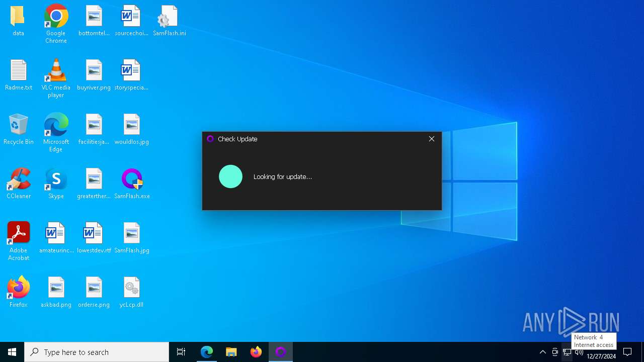Select Firefox desktop shortcut

[18, 292]
